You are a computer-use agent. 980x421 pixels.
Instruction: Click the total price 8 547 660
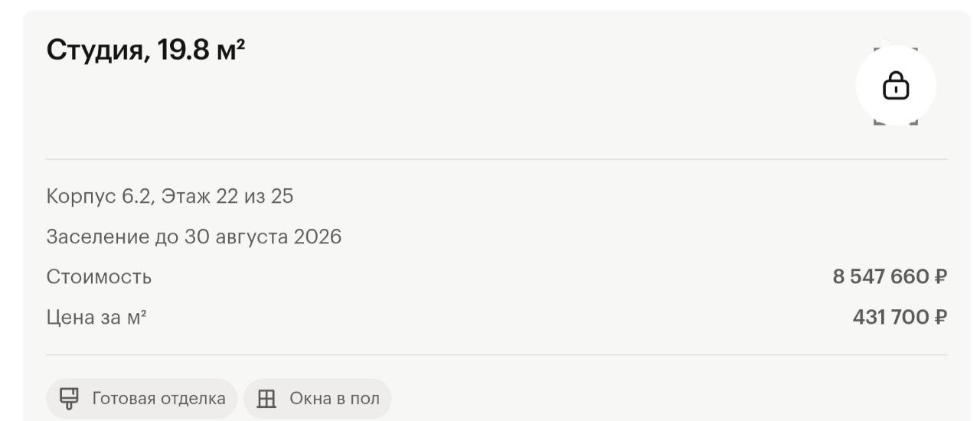point(880,276)
